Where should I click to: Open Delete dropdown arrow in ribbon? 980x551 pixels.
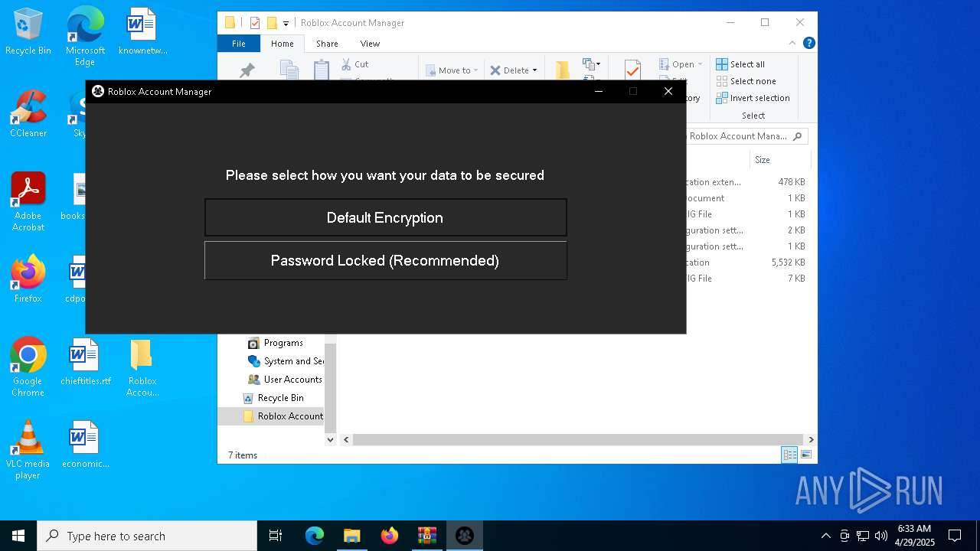[534, 70]
